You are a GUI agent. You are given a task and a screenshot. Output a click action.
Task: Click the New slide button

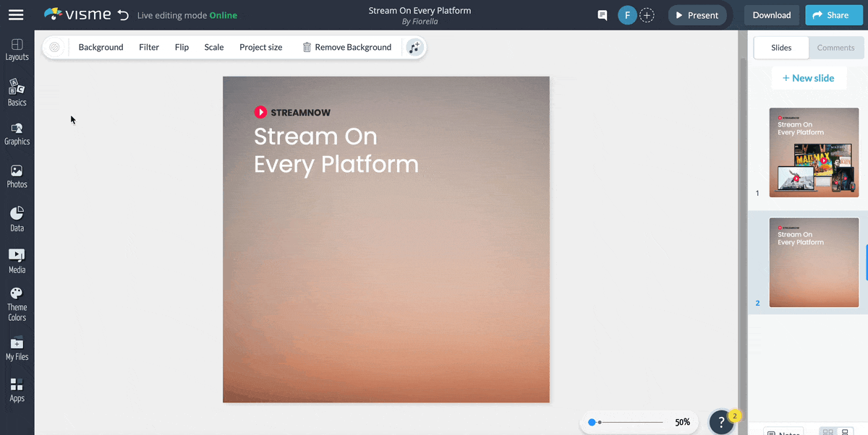pyautogui.click(x=809, y=77)
